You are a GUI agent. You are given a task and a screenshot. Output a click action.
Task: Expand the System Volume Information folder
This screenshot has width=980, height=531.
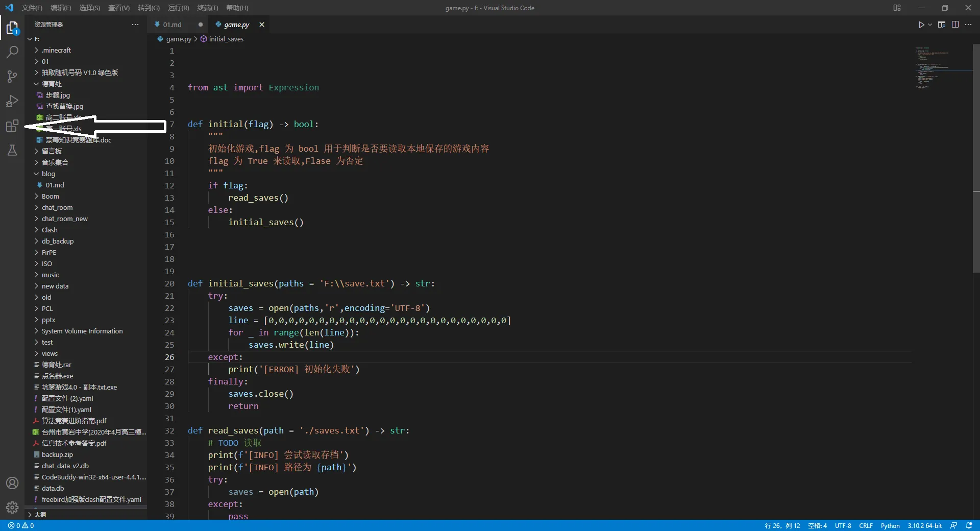coord(86,331)
